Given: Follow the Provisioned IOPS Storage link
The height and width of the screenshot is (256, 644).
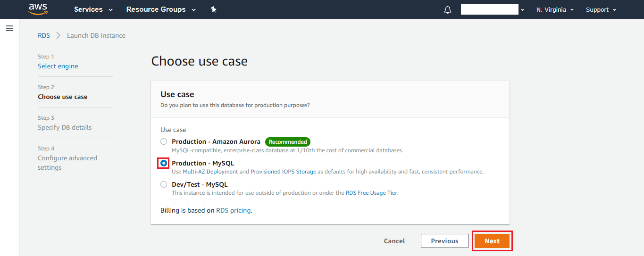Looking at the screenshot, I should pos(283,172).
